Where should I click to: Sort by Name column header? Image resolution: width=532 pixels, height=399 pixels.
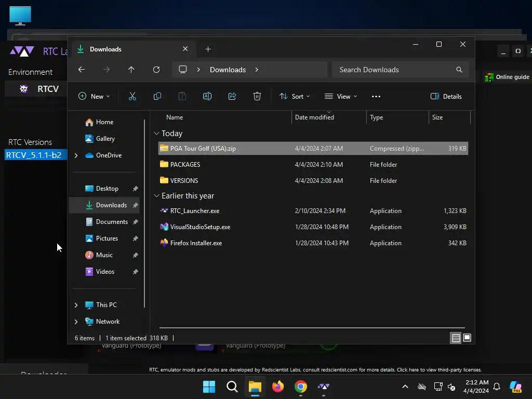[175, 117]
